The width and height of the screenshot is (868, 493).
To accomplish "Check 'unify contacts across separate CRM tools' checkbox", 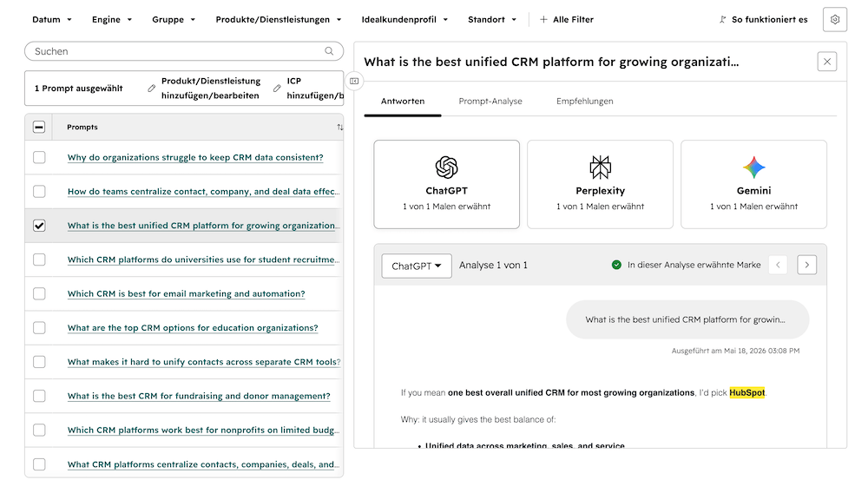I will (x=39, y=362).
